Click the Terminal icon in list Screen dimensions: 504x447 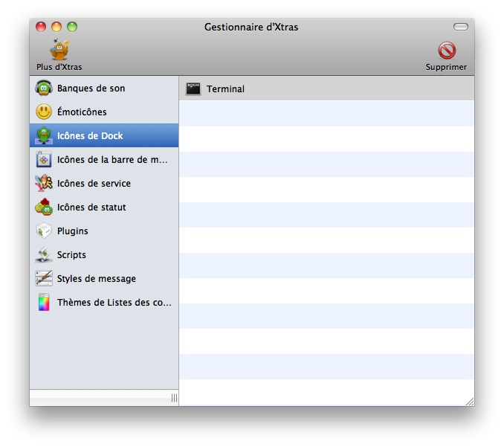coord(193,89)
